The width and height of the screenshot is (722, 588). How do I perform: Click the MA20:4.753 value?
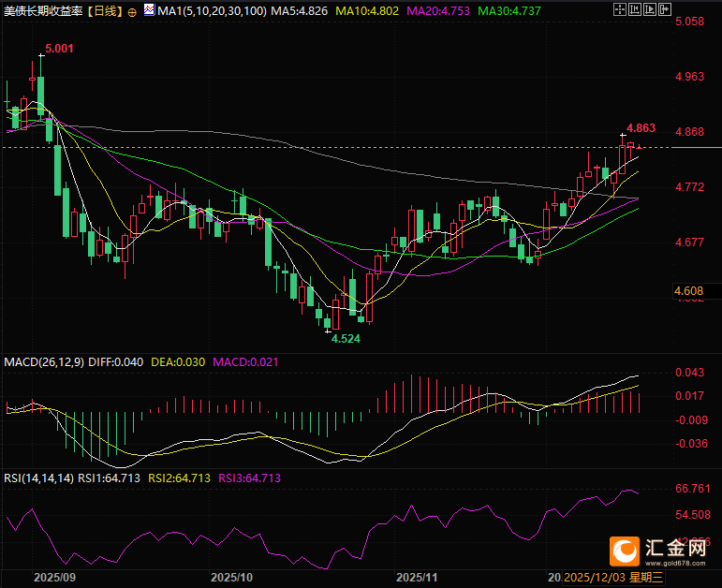click(x=438, y=11)
